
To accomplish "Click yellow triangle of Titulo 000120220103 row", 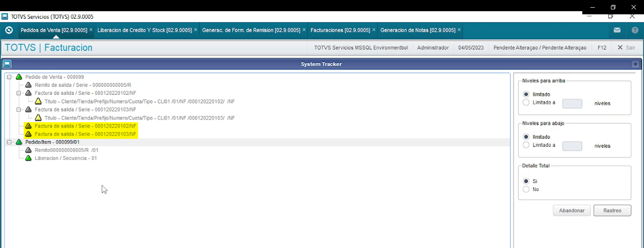I will (38, 118).
